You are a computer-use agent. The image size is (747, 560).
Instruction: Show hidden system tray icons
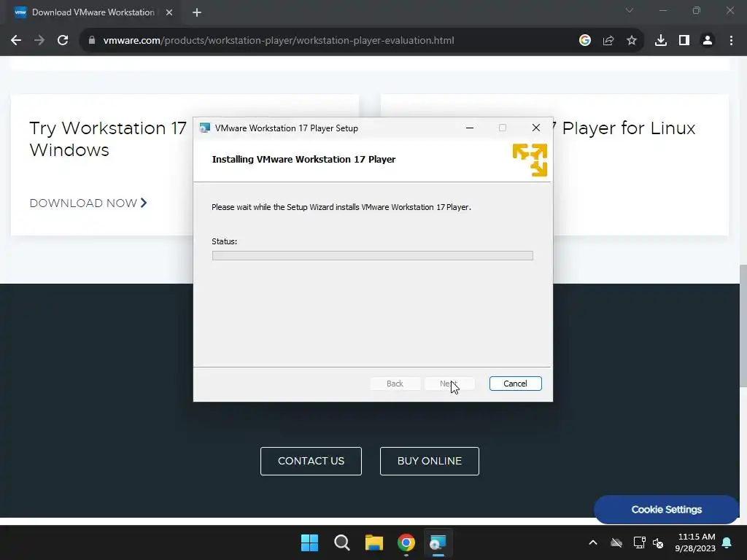[592, 542]
